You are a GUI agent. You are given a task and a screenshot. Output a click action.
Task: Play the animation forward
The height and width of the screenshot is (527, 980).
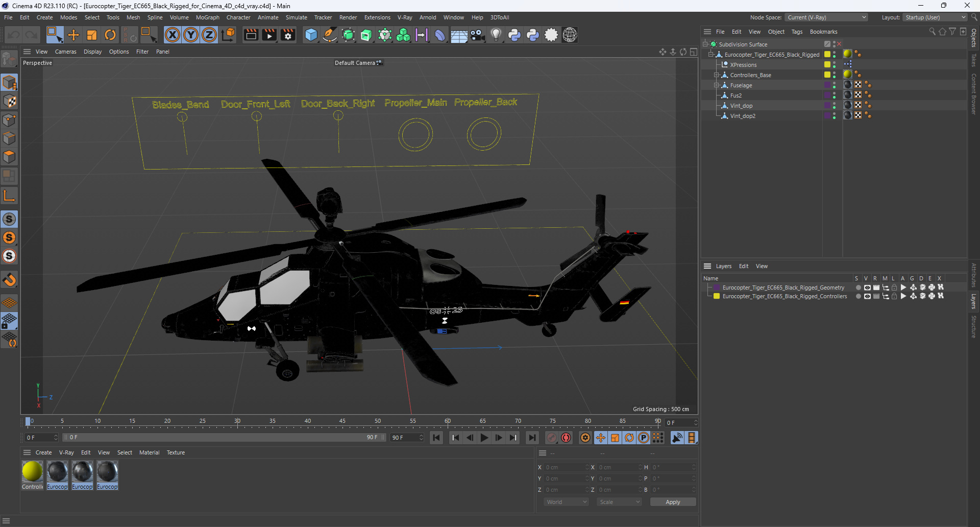pyautogui.click(x=484, y=438)
